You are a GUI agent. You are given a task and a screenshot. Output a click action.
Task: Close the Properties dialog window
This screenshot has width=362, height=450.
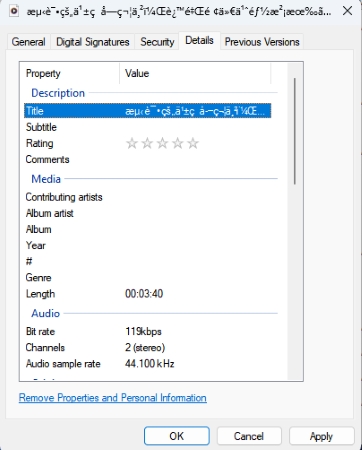[x=347, y=11]
